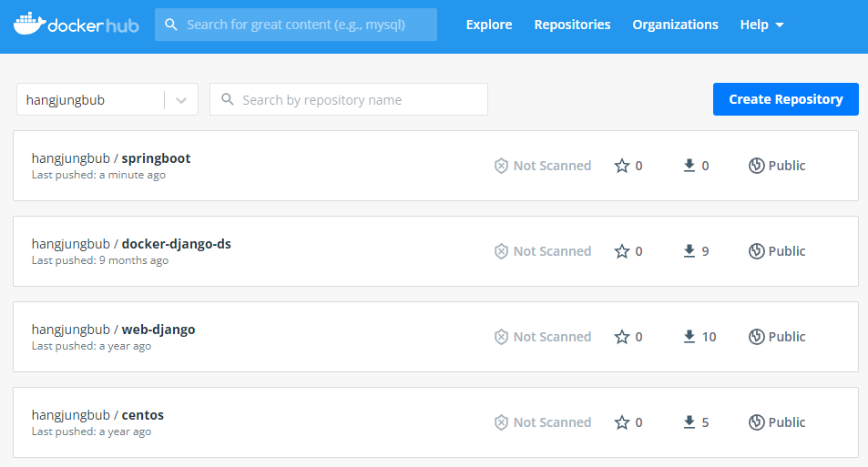Viewport: 868px width, 467px height.
Task: Click the Not Scanned shield icon for centos
Action: (501, 422)
